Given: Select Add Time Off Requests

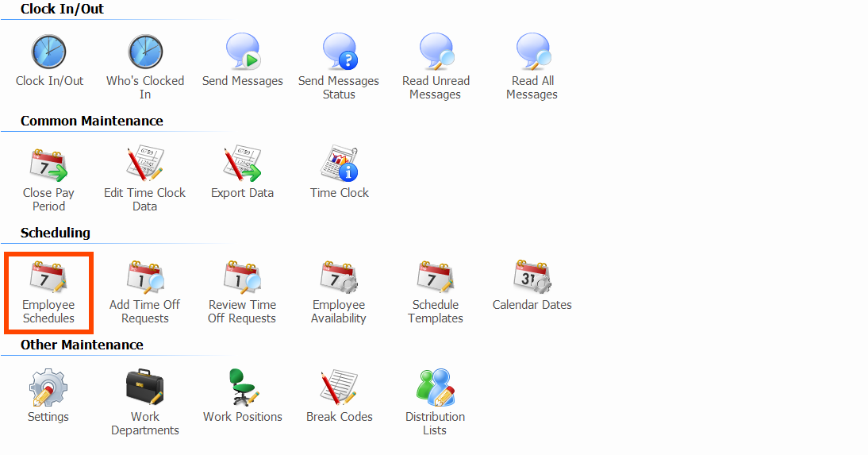Looking at the screenshot, I should point(145,277).
